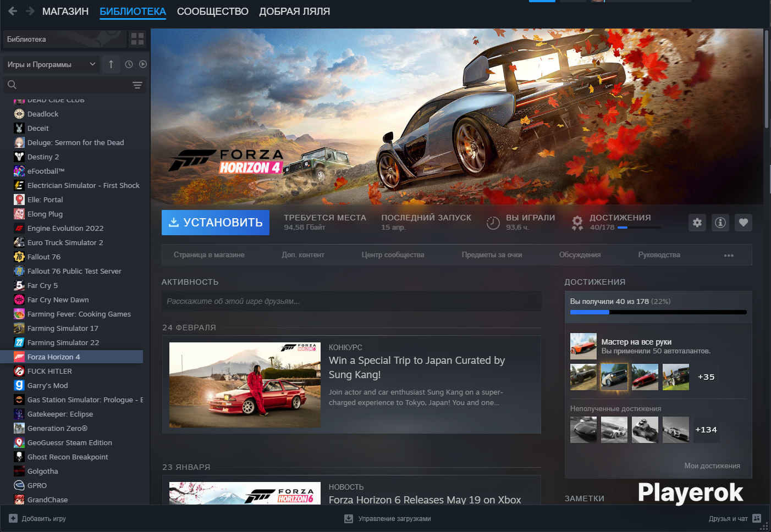The image size is (771, 532).
Task: Show game info icon
Action: [x=720, y=223]
